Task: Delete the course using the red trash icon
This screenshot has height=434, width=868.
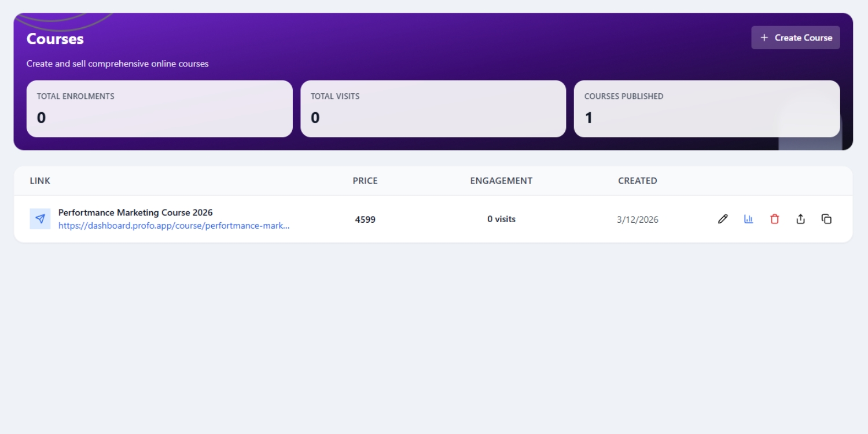Action: [774, 219]
